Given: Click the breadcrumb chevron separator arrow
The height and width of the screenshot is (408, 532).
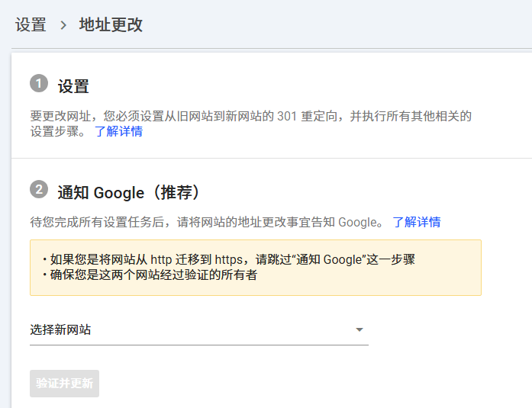Looking at the screenshot, I should pyautogui.click(x=63, y=25).
